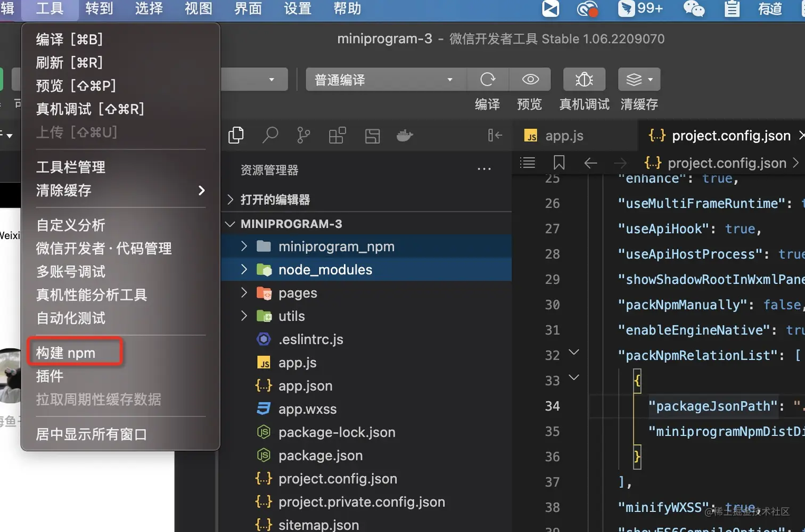
Task: Click the 99+ bird icon in menu bar
Action: click(640, 9)
